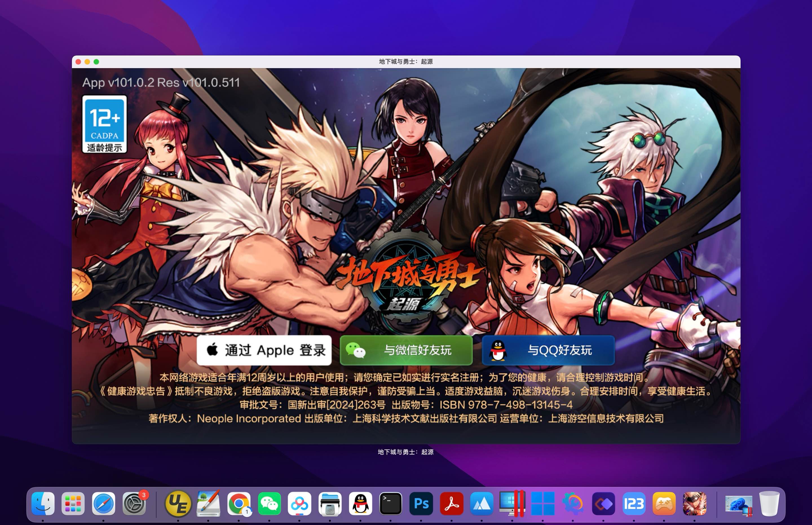Choose 与微信好友玩 WeChat login
Viewport: 812px width, 525px height.
tap(406, 350)
